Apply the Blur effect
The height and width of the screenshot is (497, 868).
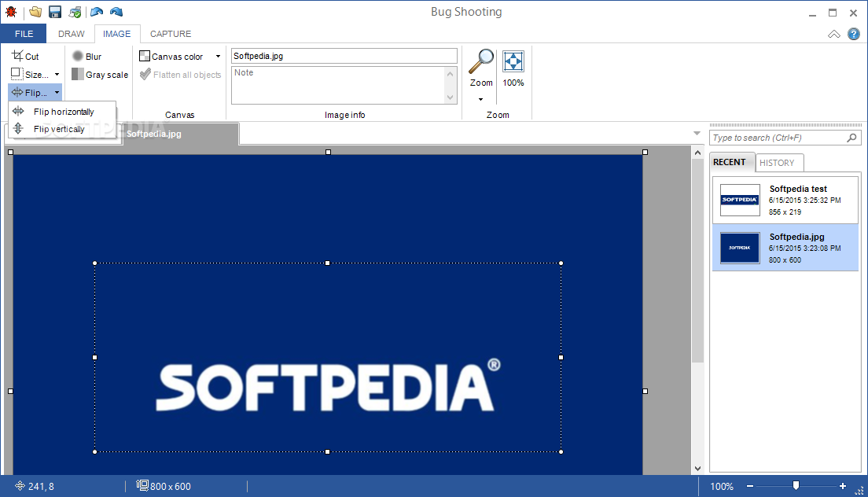(x=87, y=57)
